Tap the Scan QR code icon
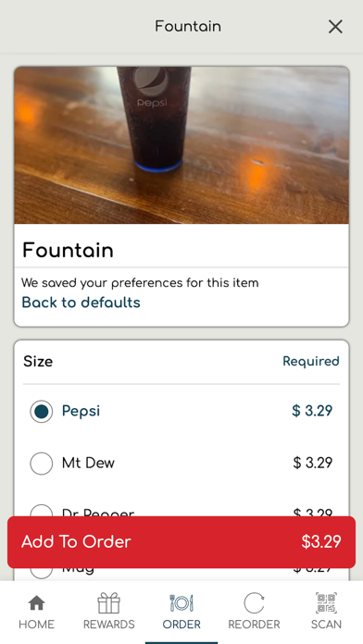Screen dimensions: 363x644 pyautogui.click(x=326, y=603)
